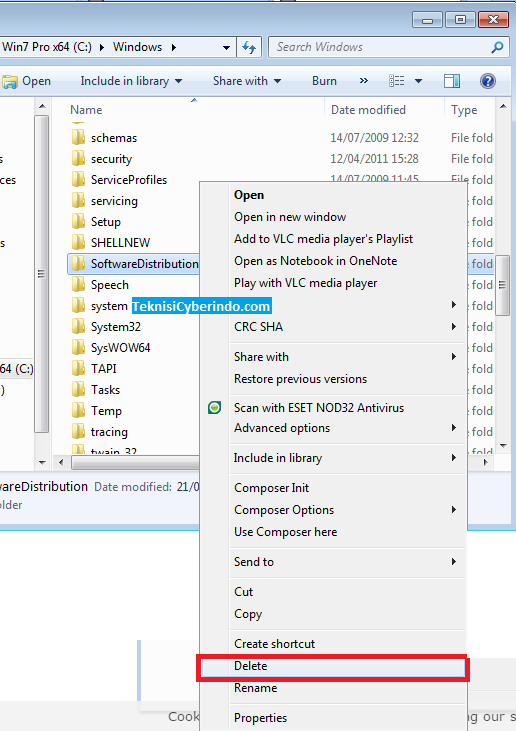Screen dimensions: 516x731
Task: Expand the Share with toolbar dropdown
Action: point(277,81)
